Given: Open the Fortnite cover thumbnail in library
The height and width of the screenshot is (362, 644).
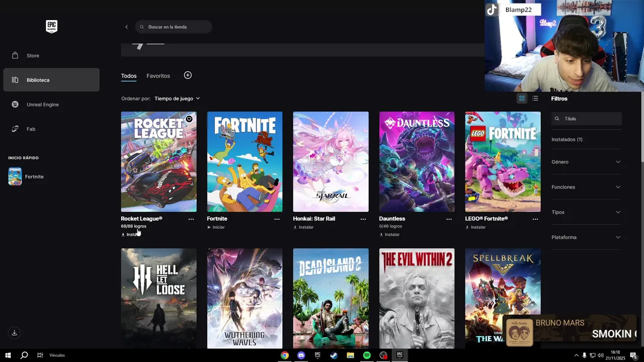Looking at the screenshot, I should (x=245, y=161).
